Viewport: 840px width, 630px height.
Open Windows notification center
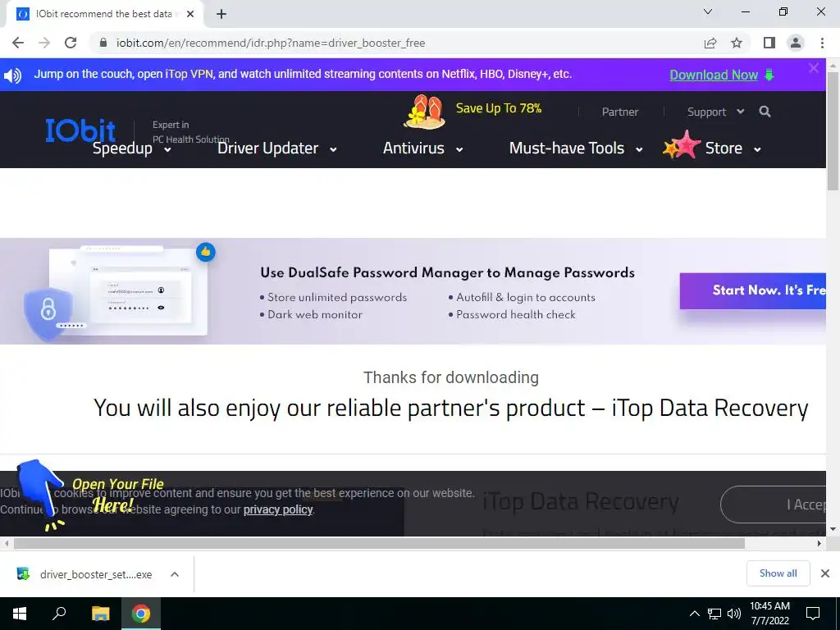point(813,614)
